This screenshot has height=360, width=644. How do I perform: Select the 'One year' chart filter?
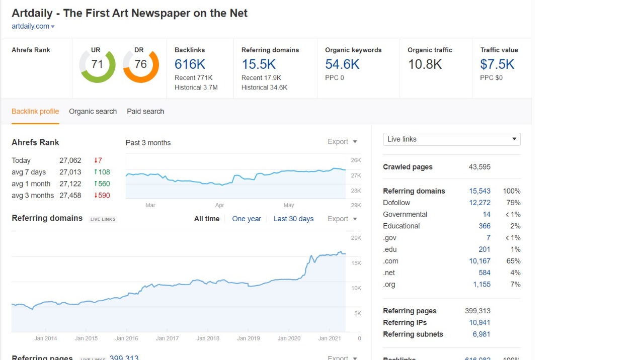click(x=247, y=219)
